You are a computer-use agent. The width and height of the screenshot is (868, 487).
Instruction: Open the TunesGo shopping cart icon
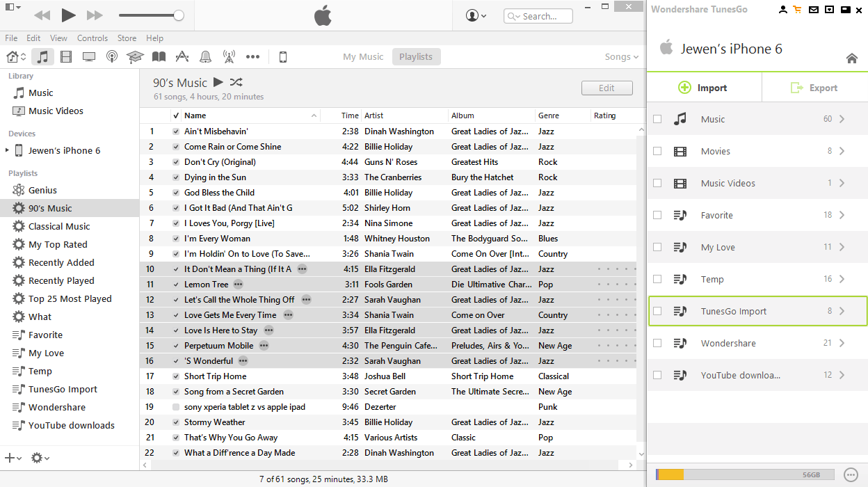(797, 10)
